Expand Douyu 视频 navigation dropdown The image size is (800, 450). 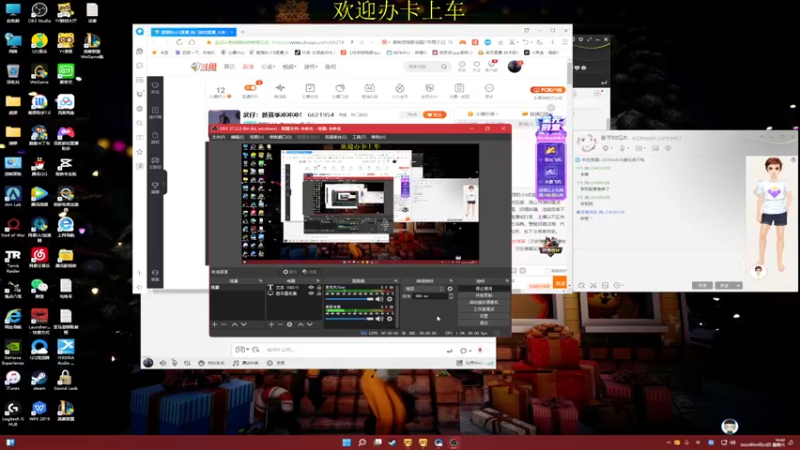point(289,67)
